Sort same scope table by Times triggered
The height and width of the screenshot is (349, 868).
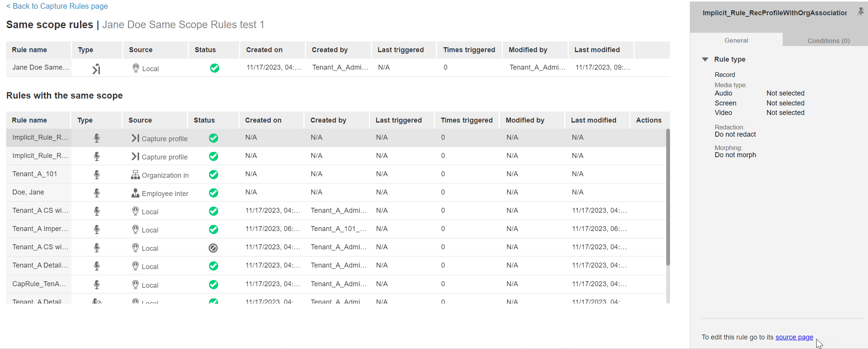(x=466, y=120)
